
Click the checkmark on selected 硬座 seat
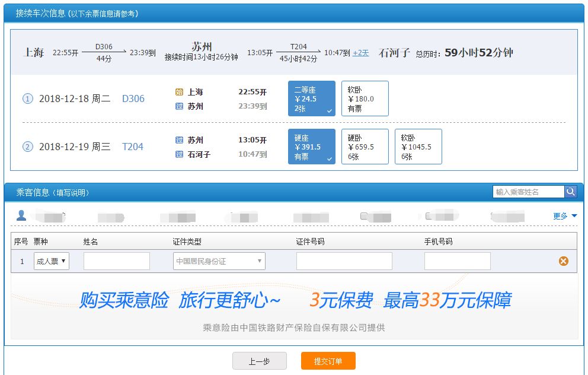329,158
